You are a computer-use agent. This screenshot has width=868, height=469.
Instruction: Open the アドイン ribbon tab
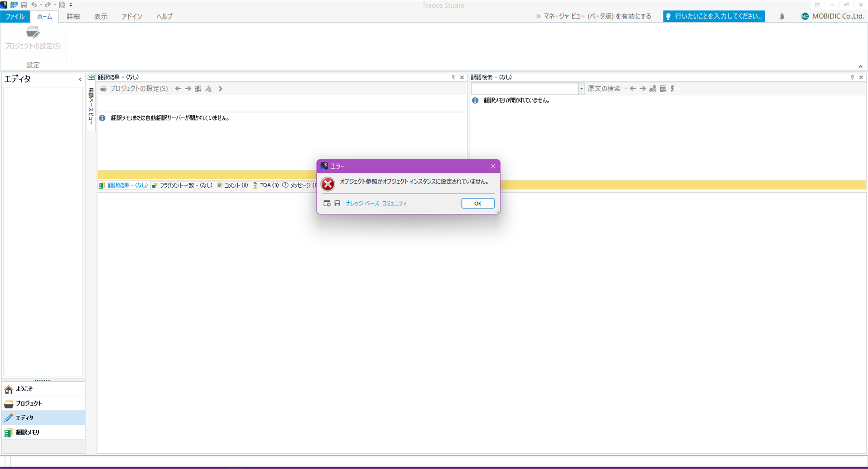pyautogui.click(x=132, y=16)
